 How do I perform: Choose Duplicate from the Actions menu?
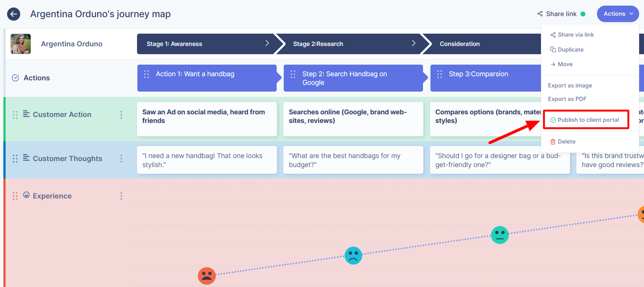(x=570, y=50)
